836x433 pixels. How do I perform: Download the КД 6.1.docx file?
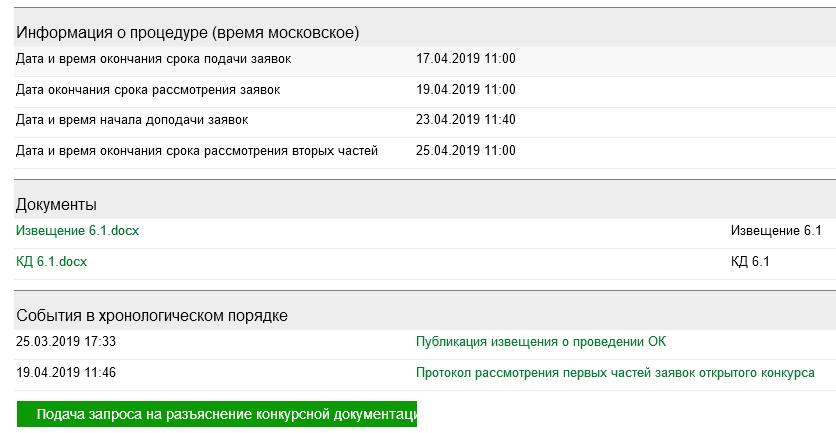51,262
